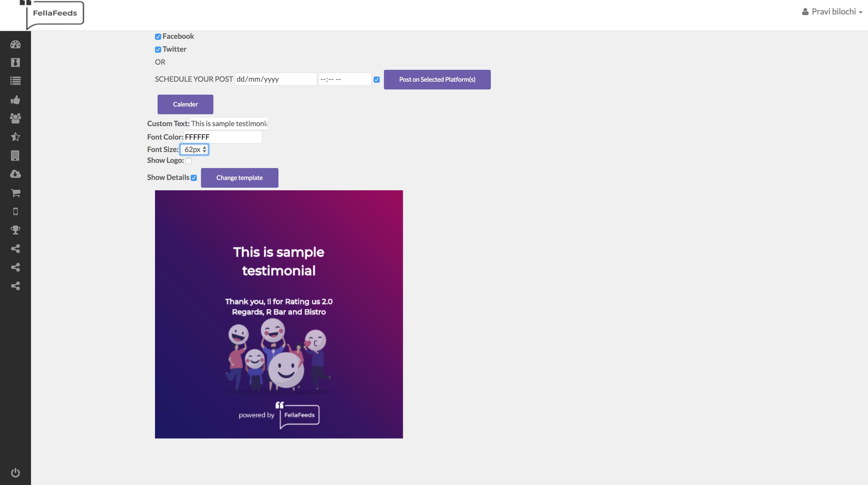Click the schedule date dd/mm/yyyy field
Screen dimensions: 868x485
click(275, 79)
